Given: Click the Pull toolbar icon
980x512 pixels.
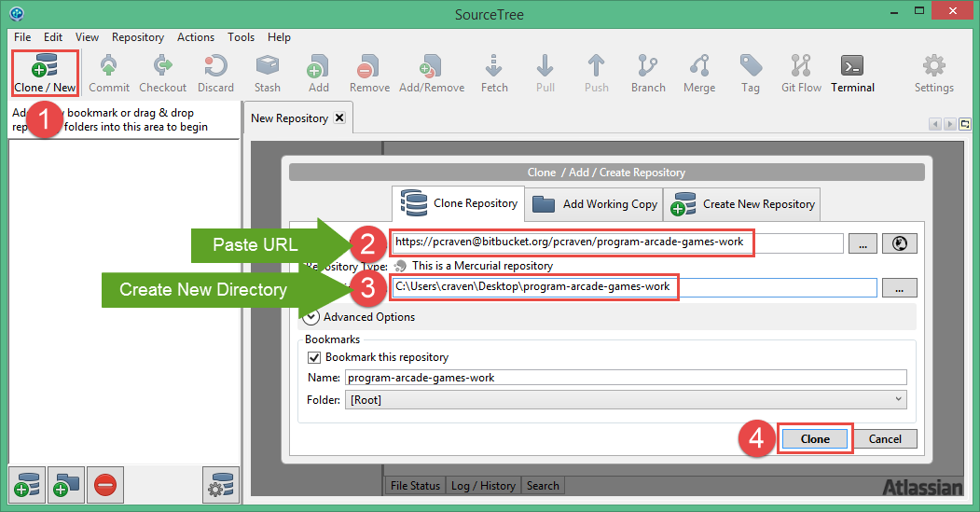Looking at the screenshot, I should pyautogui.click(x=545, y=73).
